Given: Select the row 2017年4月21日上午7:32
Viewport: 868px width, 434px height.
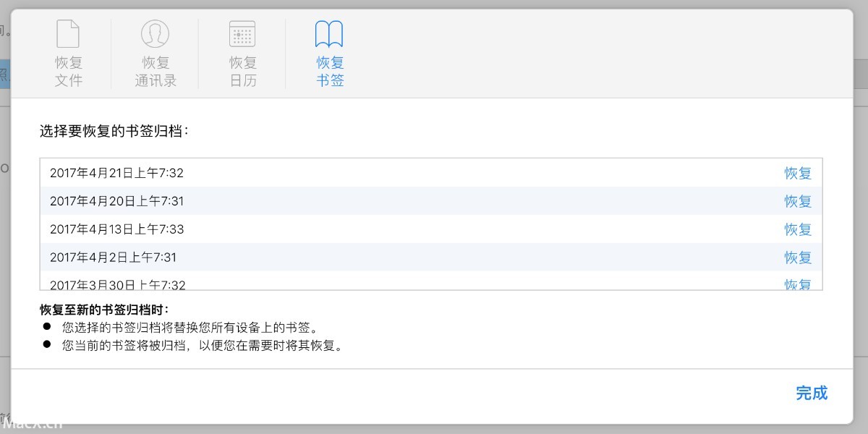Looking at the screenshot, I should point(431,173).
